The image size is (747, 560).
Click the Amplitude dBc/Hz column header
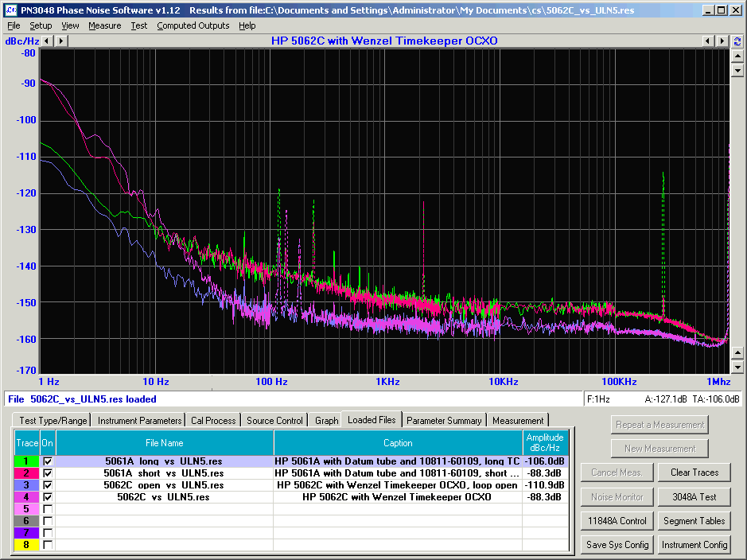click(x=545, y=443)
